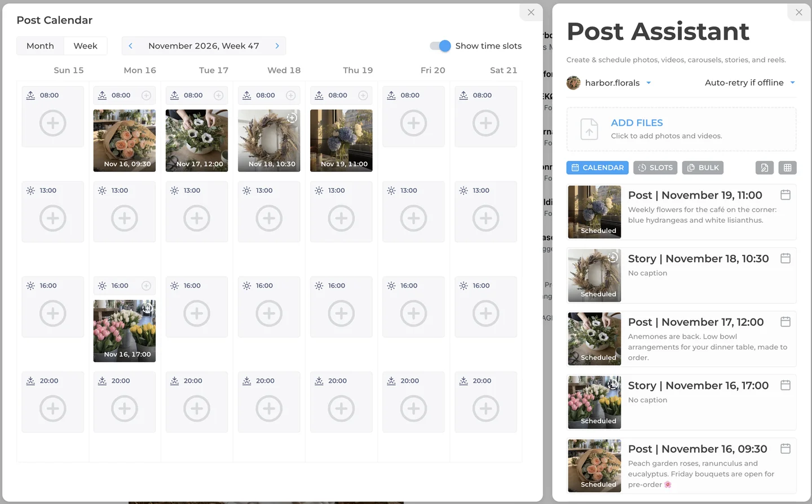Select CALENDAR tab in Post Assistant
This screenshot has width=812, height=504.
click(598, 167)
